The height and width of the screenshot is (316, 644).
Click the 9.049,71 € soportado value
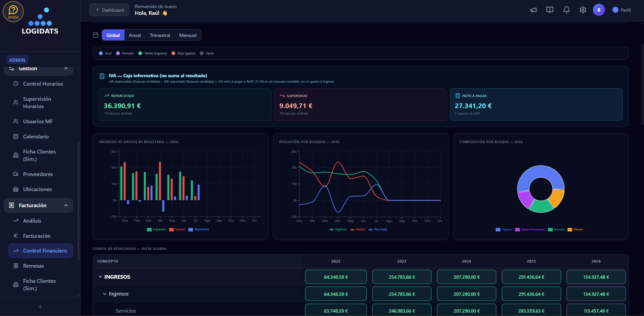tap(296, 106)
